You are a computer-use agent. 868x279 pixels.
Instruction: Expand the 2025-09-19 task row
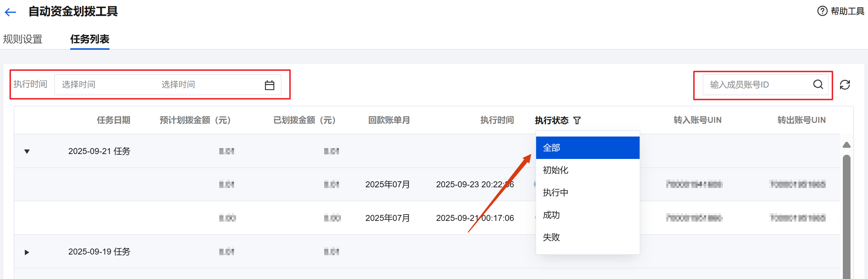(x=27, y=252)
